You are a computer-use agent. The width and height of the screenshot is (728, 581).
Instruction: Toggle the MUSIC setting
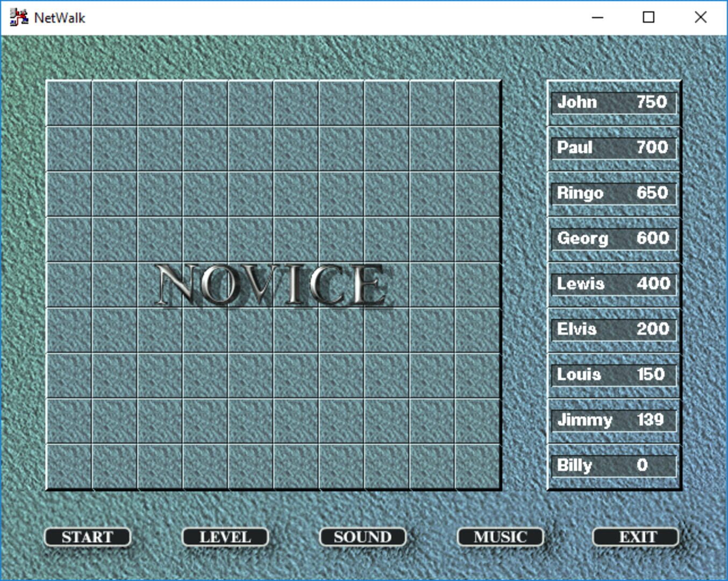500,536
